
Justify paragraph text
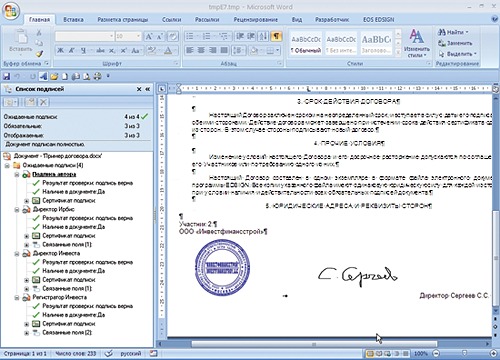(x=224, y=51)
